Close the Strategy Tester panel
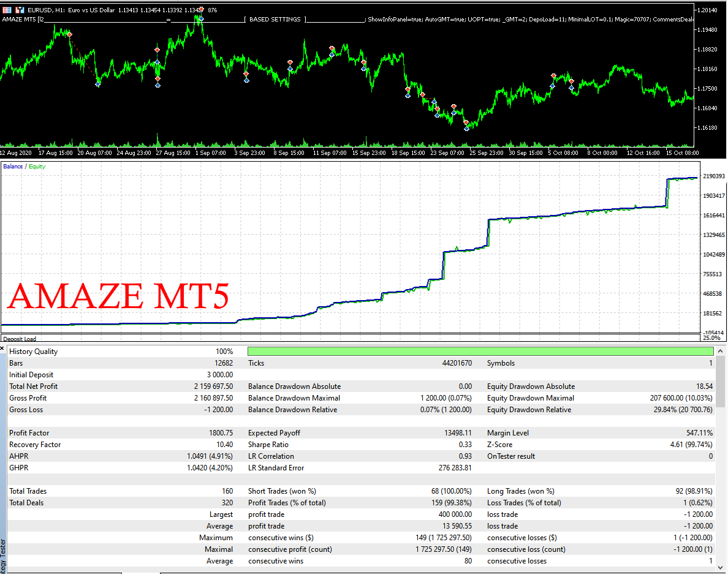 tap(2, 347)
